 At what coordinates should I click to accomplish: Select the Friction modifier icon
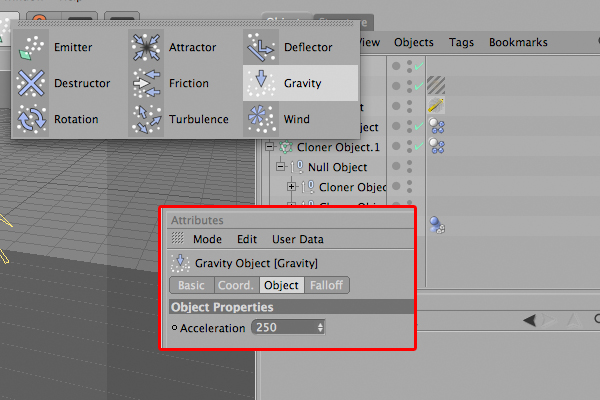click(x=146, y=83)
